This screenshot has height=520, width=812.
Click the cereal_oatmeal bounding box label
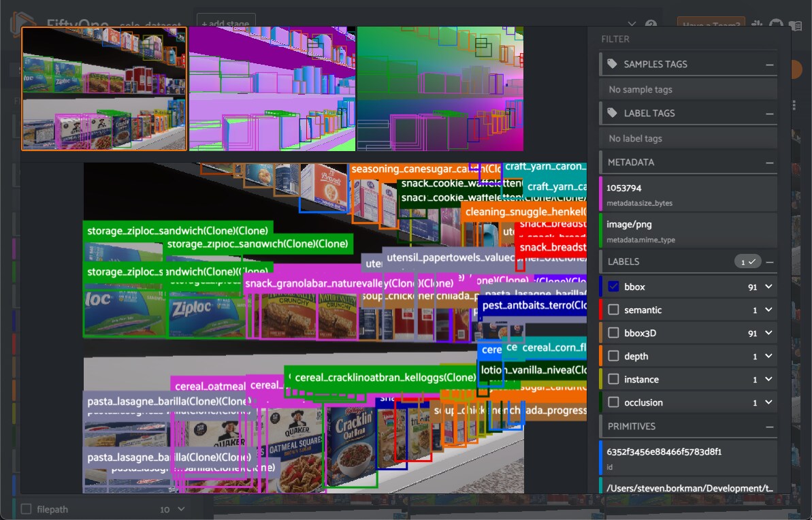point(209,386)
